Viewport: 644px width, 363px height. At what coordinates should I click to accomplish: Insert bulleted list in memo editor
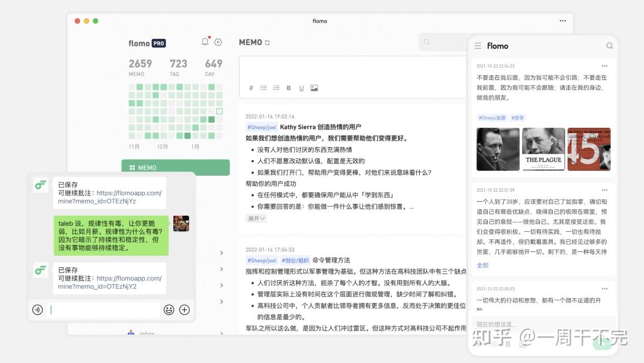point(263,88)
